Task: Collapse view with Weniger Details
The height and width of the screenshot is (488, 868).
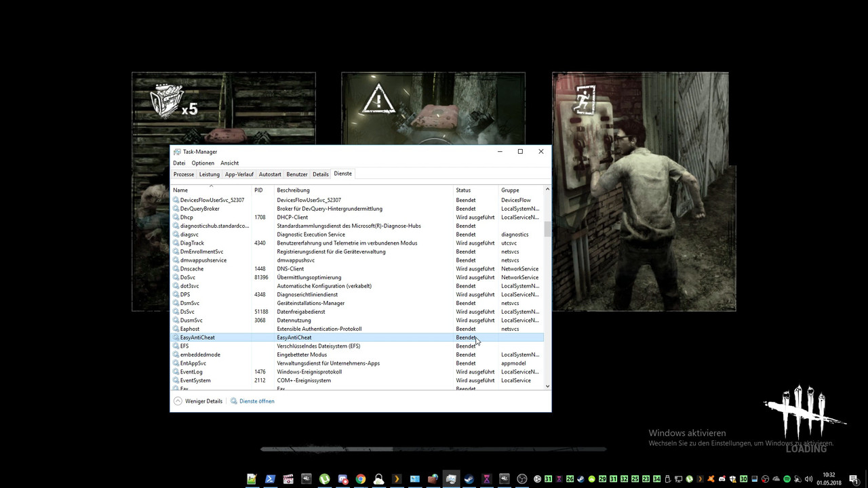Action: tap(198, 401)
